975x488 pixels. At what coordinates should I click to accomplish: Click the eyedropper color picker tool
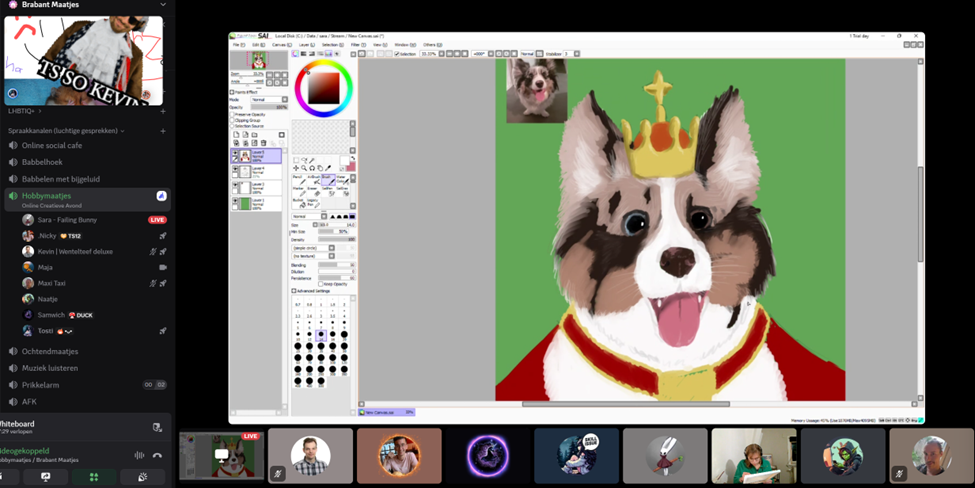(x=328, y=168)
